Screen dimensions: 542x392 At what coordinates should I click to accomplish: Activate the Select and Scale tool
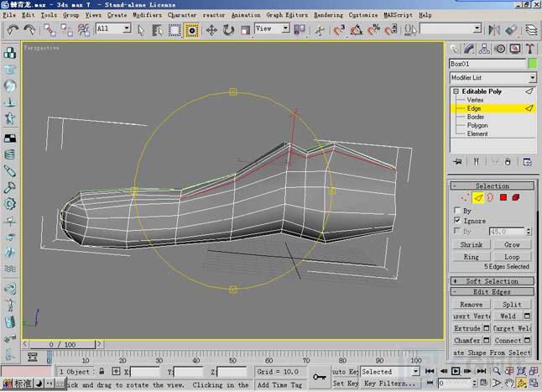tap(245, 30)
